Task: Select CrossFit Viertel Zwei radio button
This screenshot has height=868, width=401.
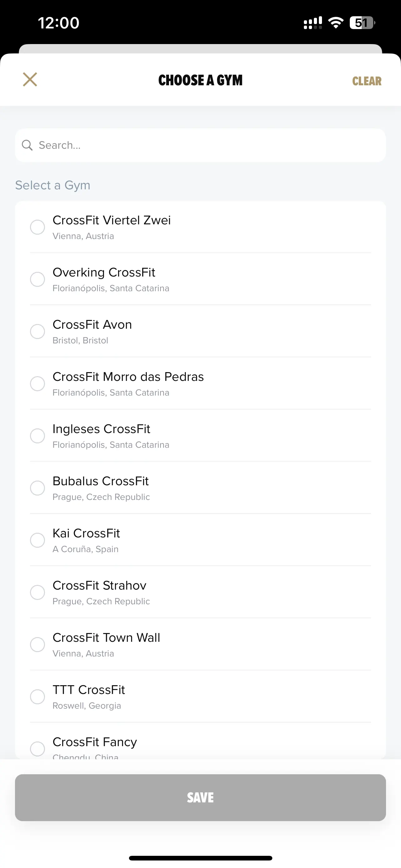Action: tap(37, 227)
